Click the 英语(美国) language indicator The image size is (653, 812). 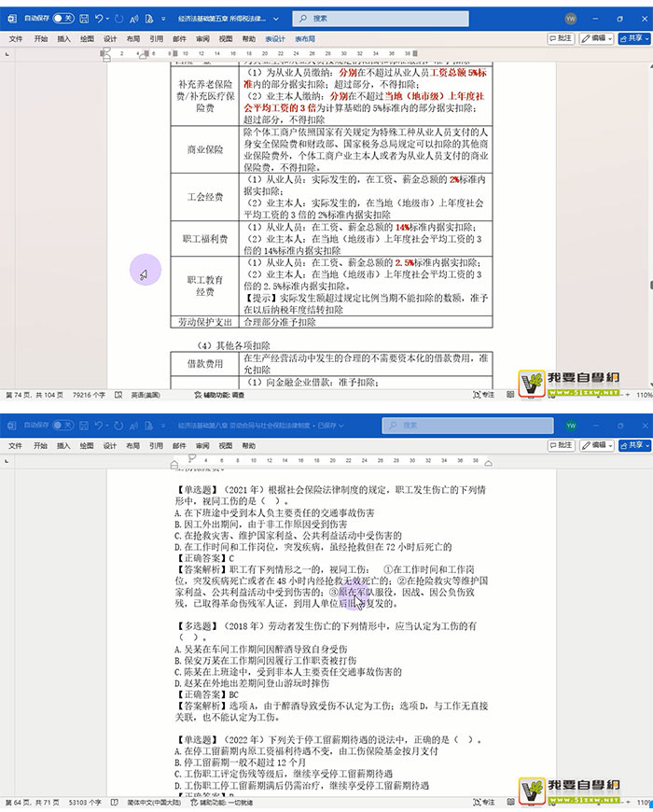coord(146,395)
